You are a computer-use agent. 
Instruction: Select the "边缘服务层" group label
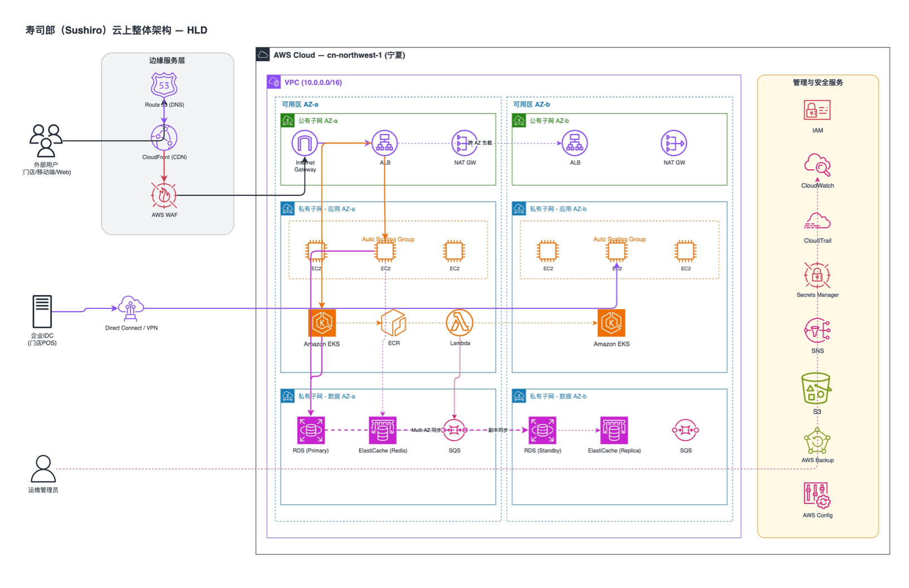(x=167, y=60)
